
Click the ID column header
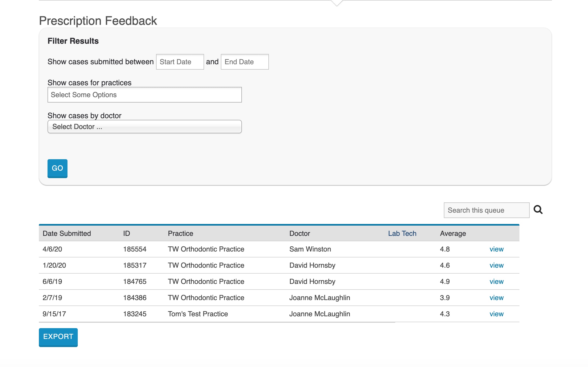(x=126, y=233)
